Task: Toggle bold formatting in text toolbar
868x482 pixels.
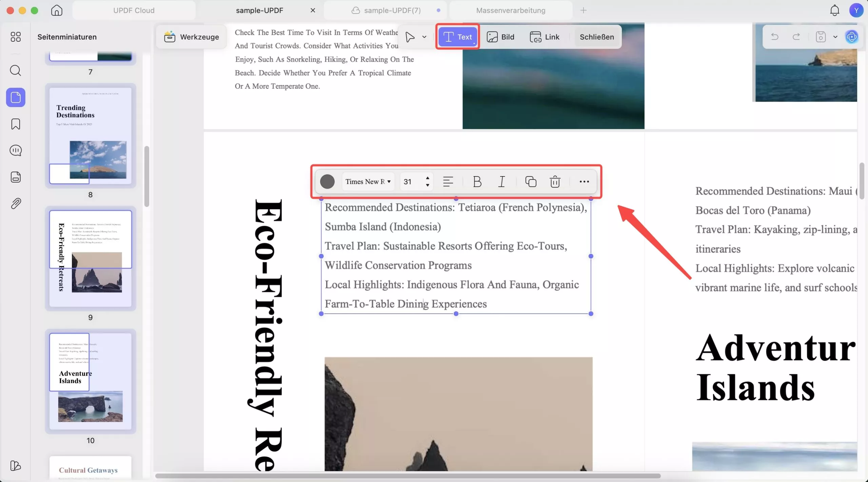Action: point(476,182)
